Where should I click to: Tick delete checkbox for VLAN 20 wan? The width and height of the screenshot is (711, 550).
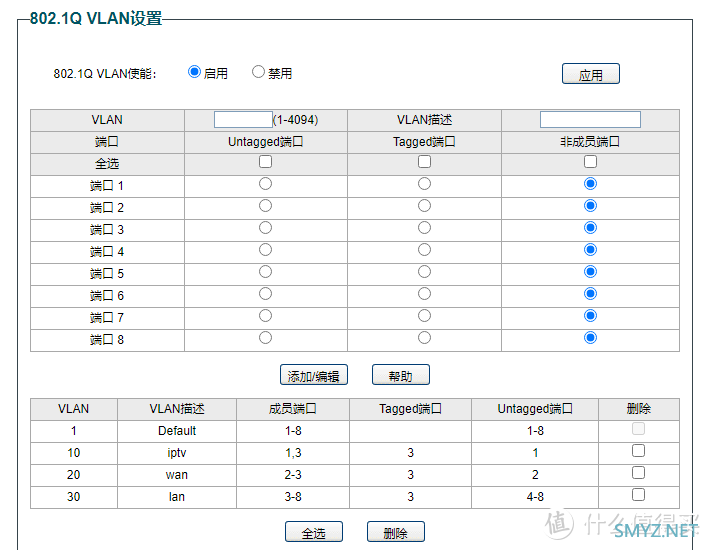[638, 472]
